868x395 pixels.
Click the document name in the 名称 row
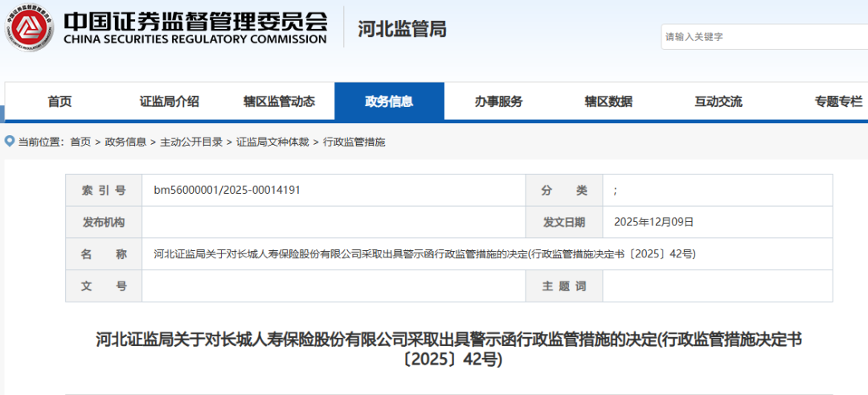pyautogui.click(x=424, y=254)
